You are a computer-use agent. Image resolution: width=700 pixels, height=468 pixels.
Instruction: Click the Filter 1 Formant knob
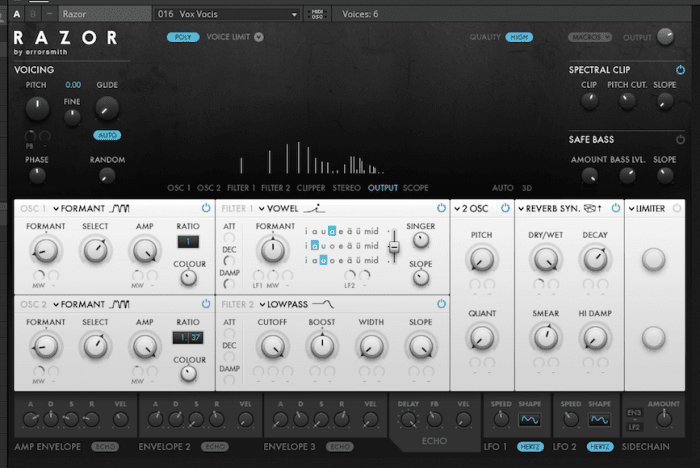(x=273, y=251)
